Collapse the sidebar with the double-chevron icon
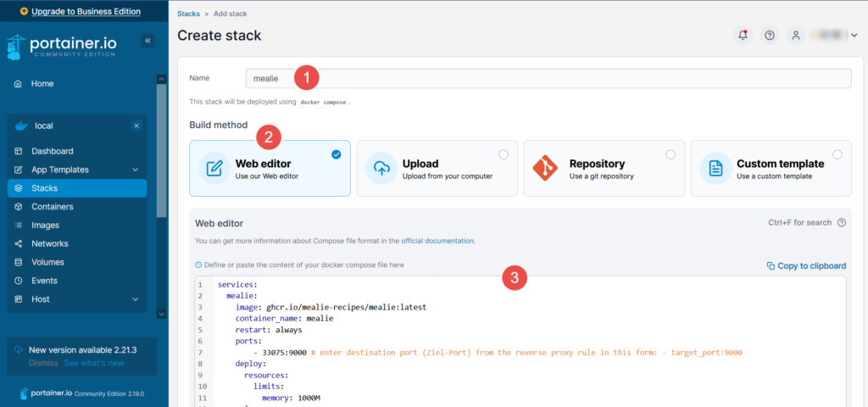868x407 pixels. point(147,41)
